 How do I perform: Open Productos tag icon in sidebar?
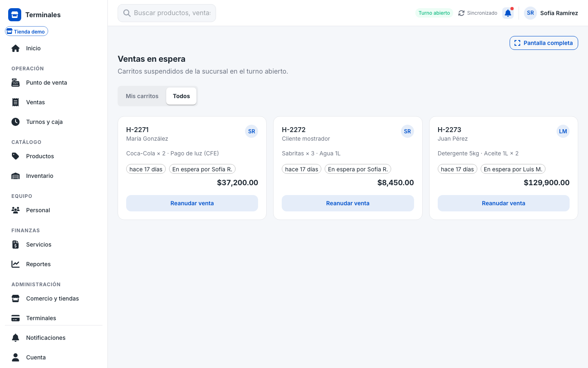[16, 156]
